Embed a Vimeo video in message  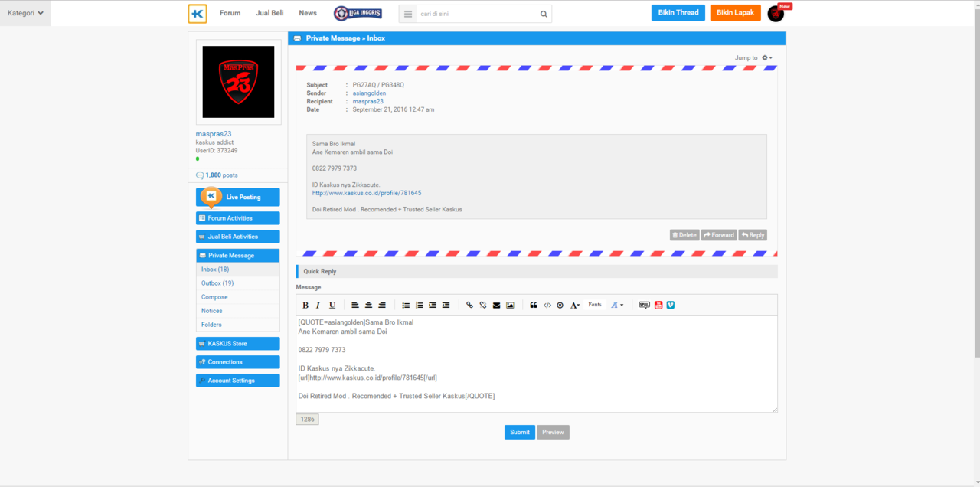[x=671, y=305]
